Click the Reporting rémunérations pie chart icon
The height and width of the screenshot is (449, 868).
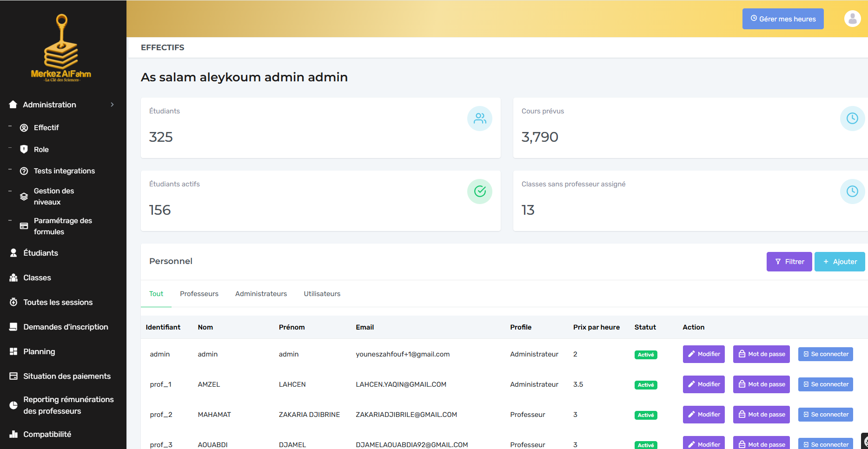tap(13, 405)
